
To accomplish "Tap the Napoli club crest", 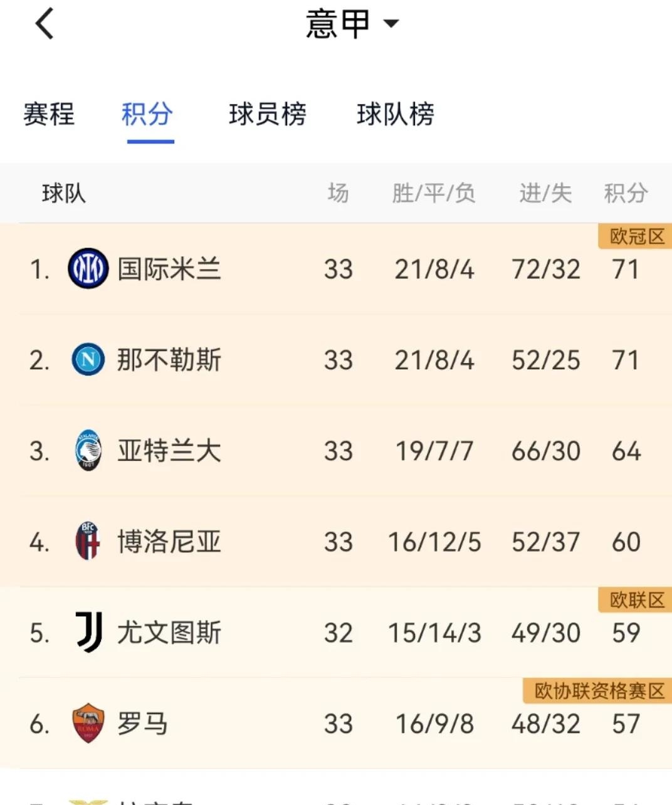I will (x=88, y=360).
